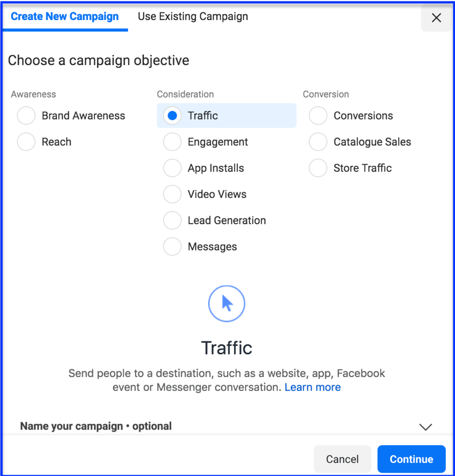Close the dialog with the X icon
The width and height of the screenshot is (455, 476).
coord(436,18)
